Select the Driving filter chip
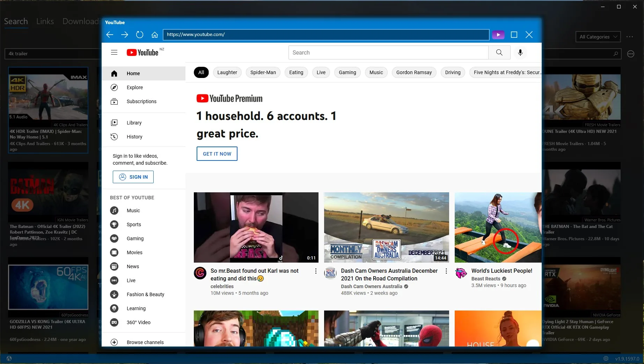Viewport: 644px width, 364px height. [453, 72]
